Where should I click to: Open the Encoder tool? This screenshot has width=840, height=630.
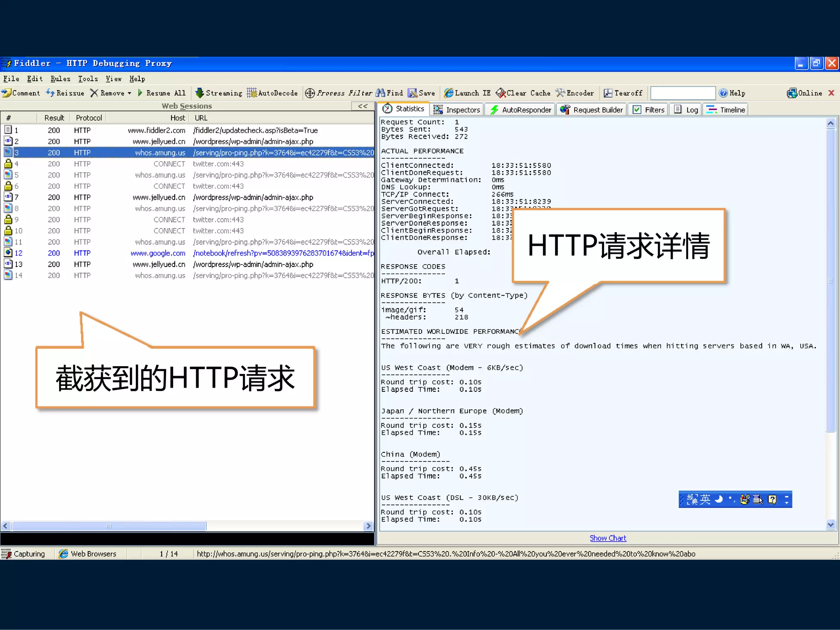tap(575, 93)
